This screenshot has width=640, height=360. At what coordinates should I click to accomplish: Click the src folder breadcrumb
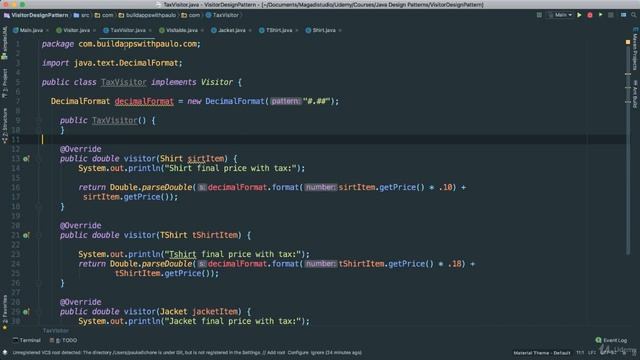click(x=82, y=15)
